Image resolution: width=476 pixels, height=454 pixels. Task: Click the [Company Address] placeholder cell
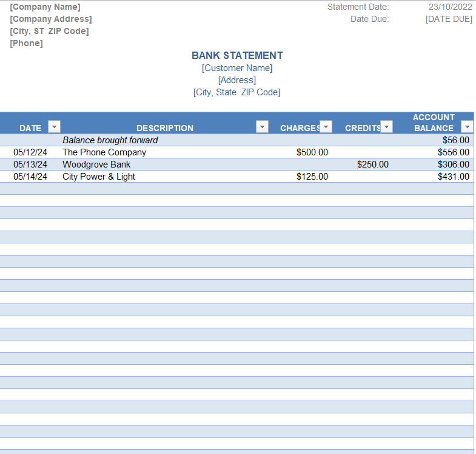51,19
